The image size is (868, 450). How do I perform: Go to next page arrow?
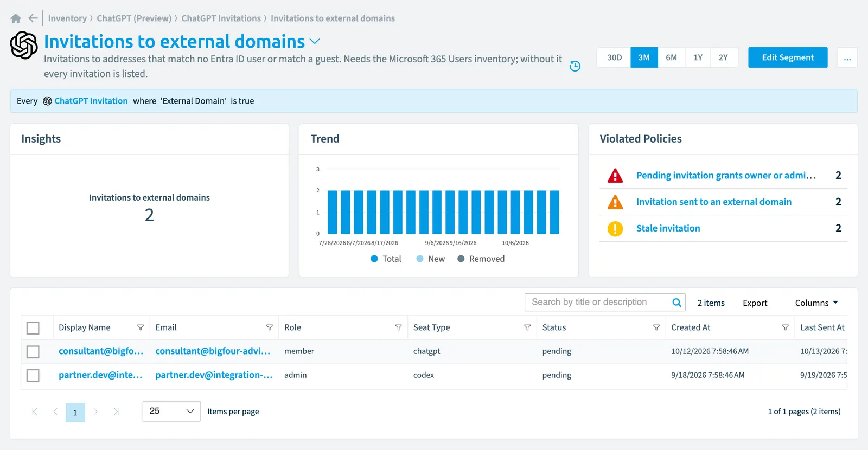(95, 412)
